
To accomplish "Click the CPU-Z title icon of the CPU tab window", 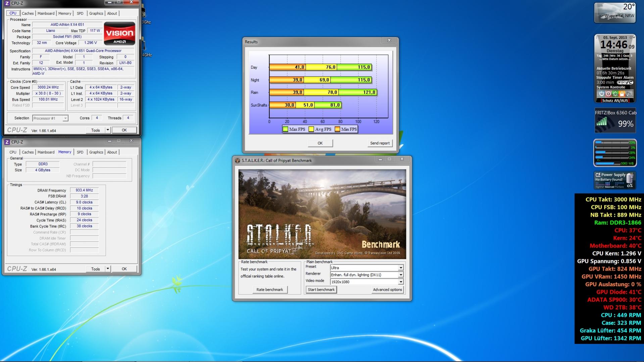I will (x=7, y=3).
